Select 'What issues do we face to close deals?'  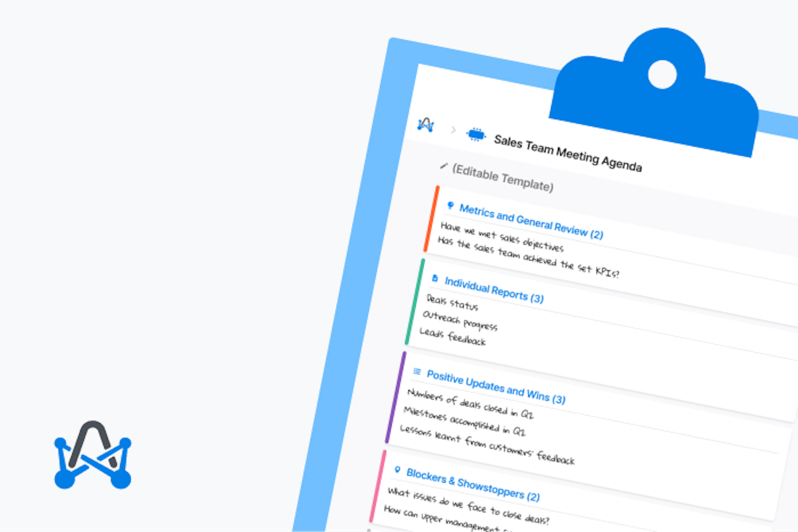pos(468,506)
